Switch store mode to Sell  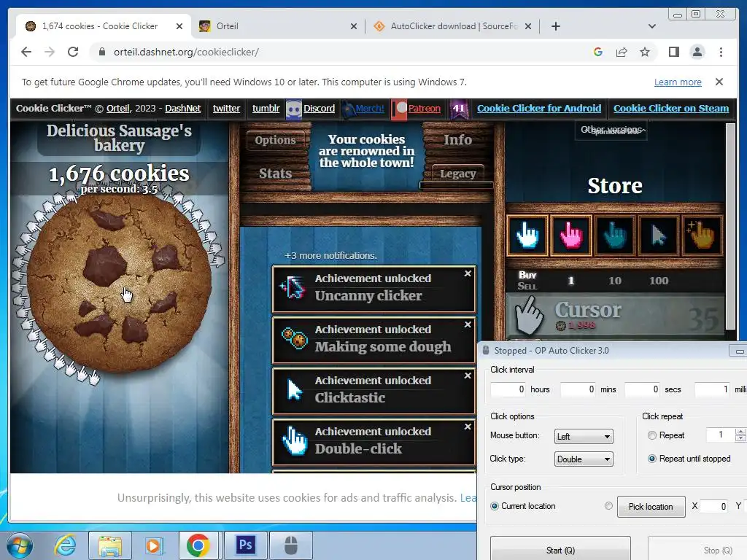click(527, 286)
